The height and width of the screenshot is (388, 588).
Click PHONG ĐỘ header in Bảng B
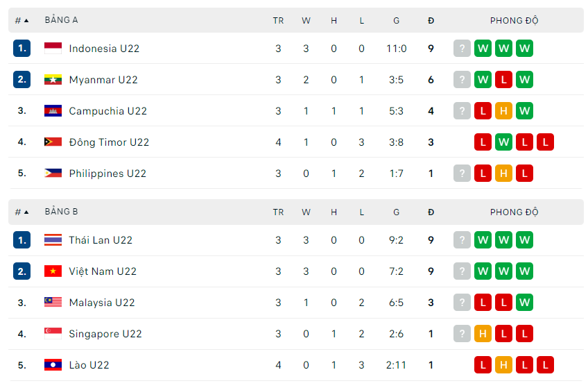pyautogui.click(x=514, y=212)
